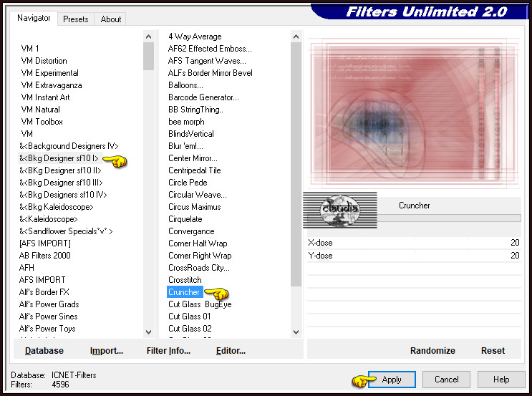Select [AFS IMPORT] category

coord(45,243)
